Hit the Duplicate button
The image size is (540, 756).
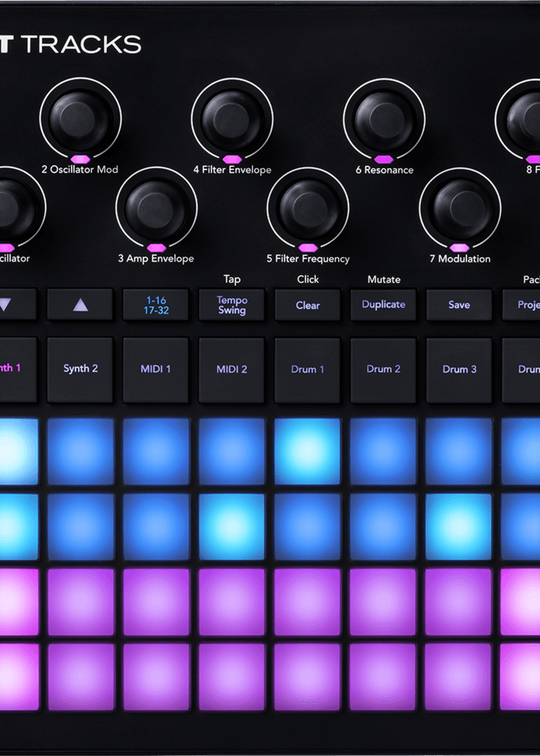383,305
